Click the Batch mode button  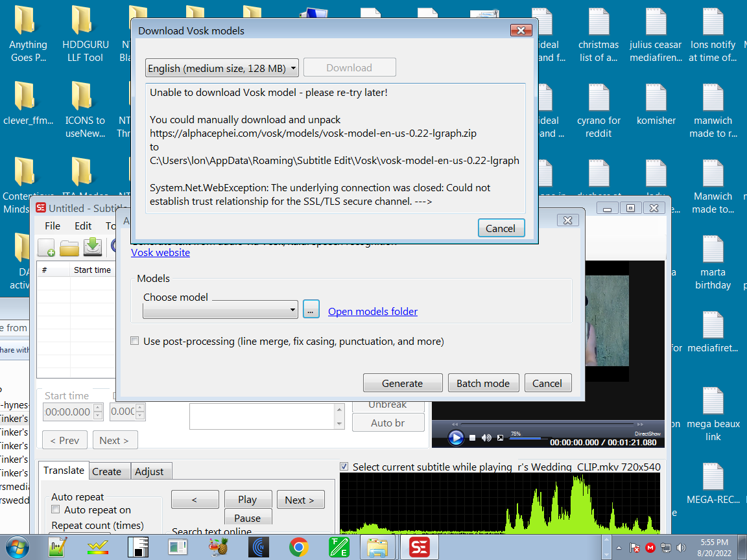[x=483, y=383]
